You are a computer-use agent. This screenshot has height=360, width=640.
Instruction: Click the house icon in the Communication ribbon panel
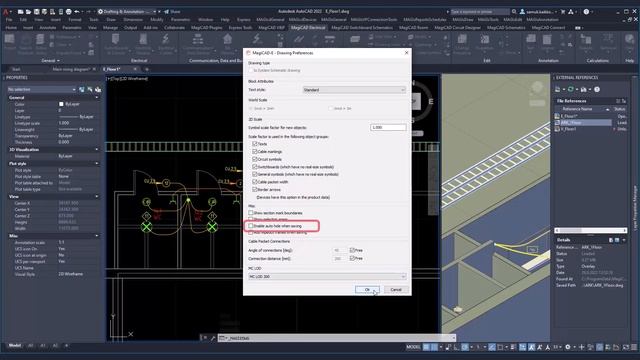click(227, 39)
